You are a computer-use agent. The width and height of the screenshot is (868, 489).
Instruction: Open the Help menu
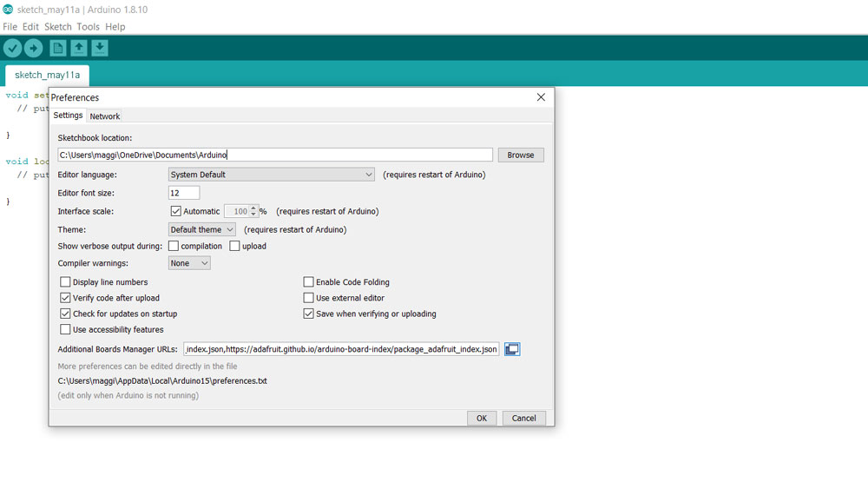coord(115,27)
